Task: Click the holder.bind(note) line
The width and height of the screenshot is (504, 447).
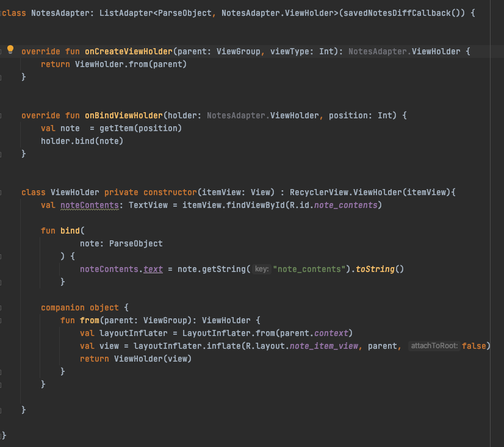Action: (x=82, y=141)
